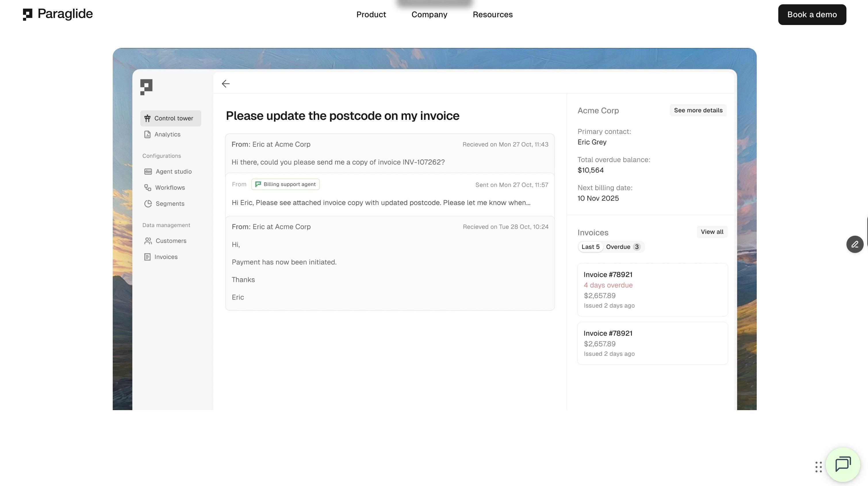Image resolution: width=868 pixels, height=486 pixels.
Task: Click the Customers people icon
Action: pos(148,241)
